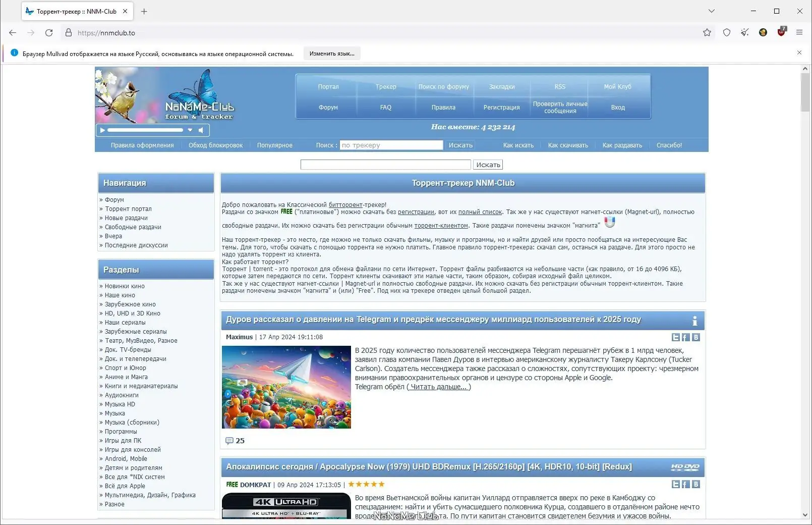Image resolution: width=812 pixels, height=525 pixels.
Task: Open Новые раздачи in the navigation sidebar
Action: click(x=126, y=218)
